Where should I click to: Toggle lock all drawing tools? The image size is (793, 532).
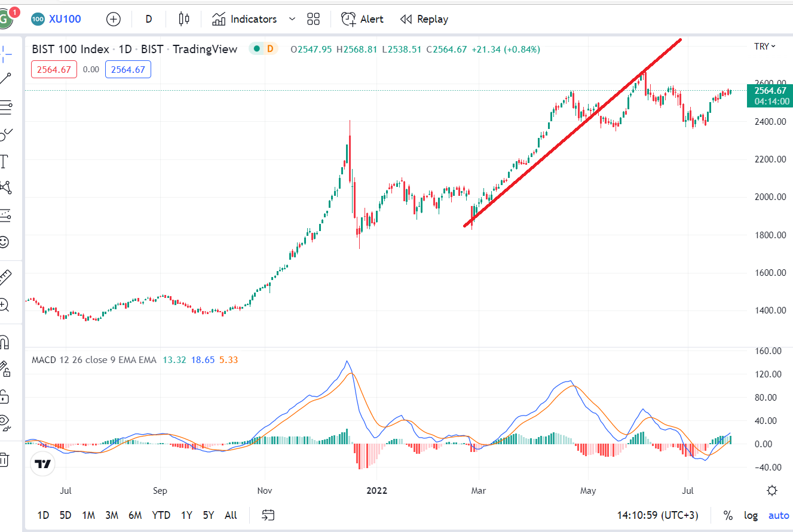click(x=4, y=396)
